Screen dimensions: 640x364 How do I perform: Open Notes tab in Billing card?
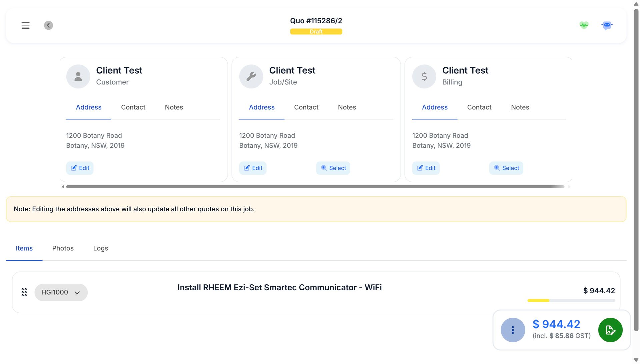[x=520, y=107]
